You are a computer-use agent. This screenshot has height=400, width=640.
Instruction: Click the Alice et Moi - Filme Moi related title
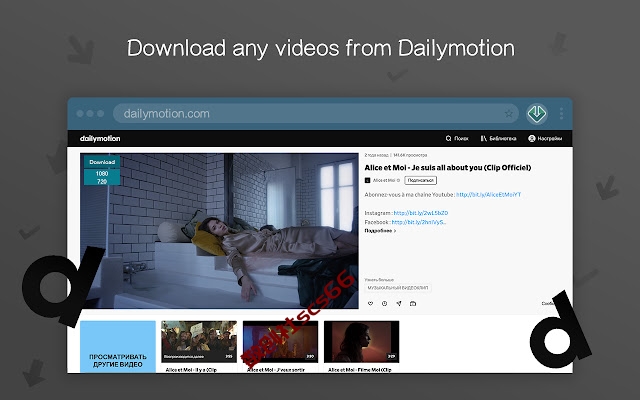[360, 369]
